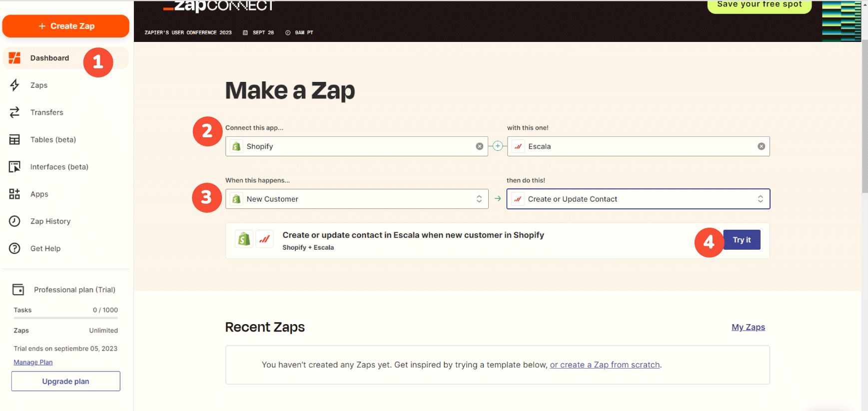868x411 pixels.
Task: Click the Tasks usage progress bar
Action: tap(66, 318)
